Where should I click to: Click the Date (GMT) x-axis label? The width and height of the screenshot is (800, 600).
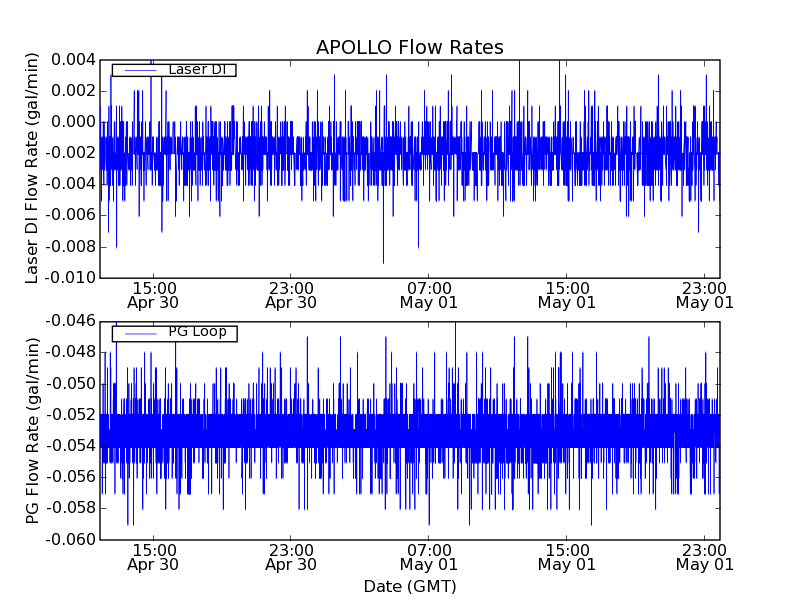click(409, 586)
